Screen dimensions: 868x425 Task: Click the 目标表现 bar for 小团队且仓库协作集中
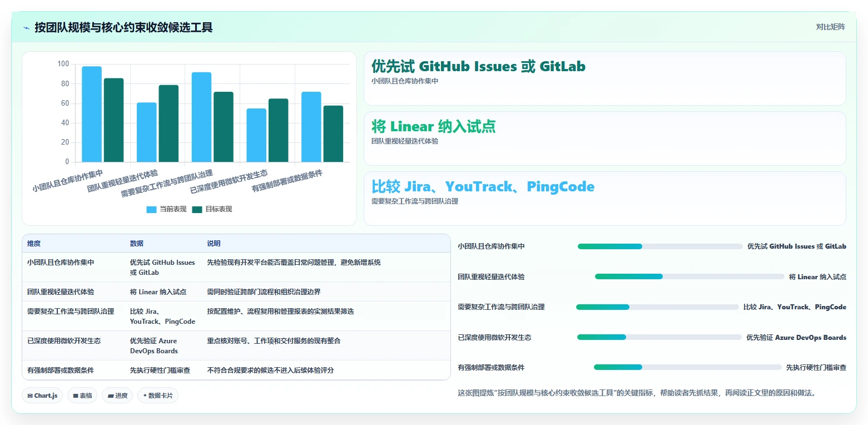[113, 120]
